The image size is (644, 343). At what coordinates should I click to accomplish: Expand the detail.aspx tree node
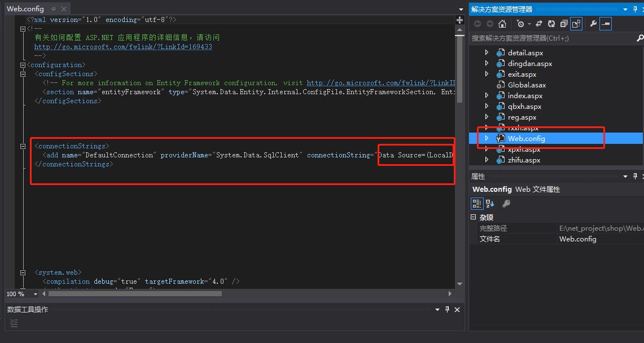[x=487, y=52]
